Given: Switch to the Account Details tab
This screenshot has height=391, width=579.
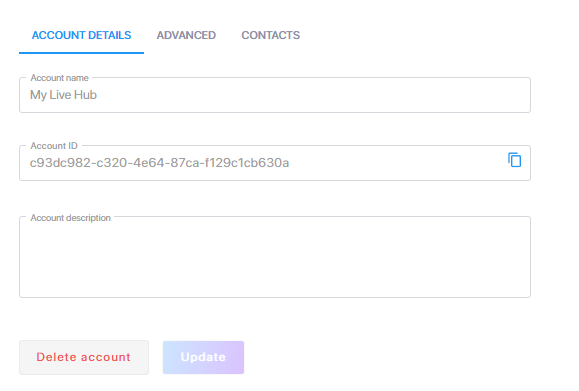Looking at the screenshot, I should (x=81, y=35).
